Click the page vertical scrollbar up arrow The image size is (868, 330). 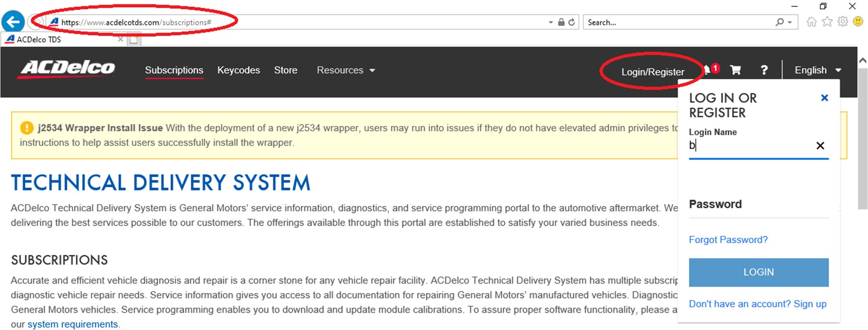[x=862, y=60]
